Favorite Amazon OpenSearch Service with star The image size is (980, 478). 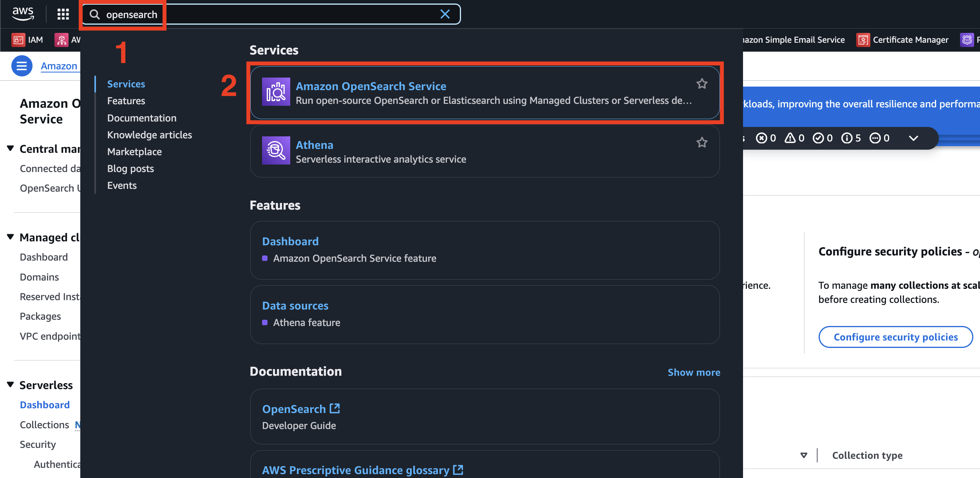click(702, 83)
